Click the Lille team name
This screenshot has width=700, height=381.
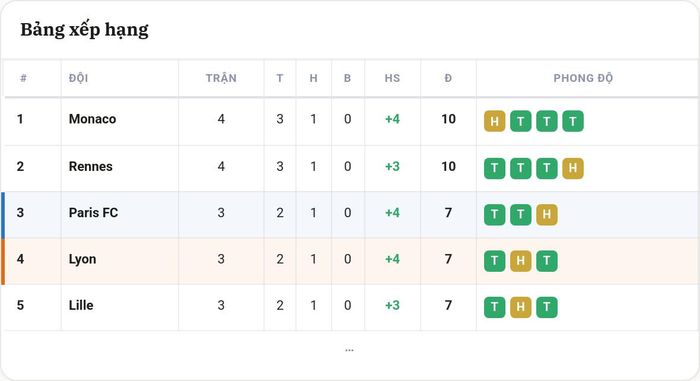click(x=81, y=305)
